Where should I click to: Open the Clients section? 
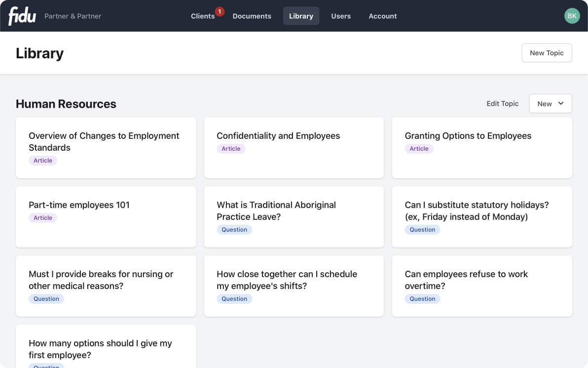pyautogui.click(x=202, y=16)
